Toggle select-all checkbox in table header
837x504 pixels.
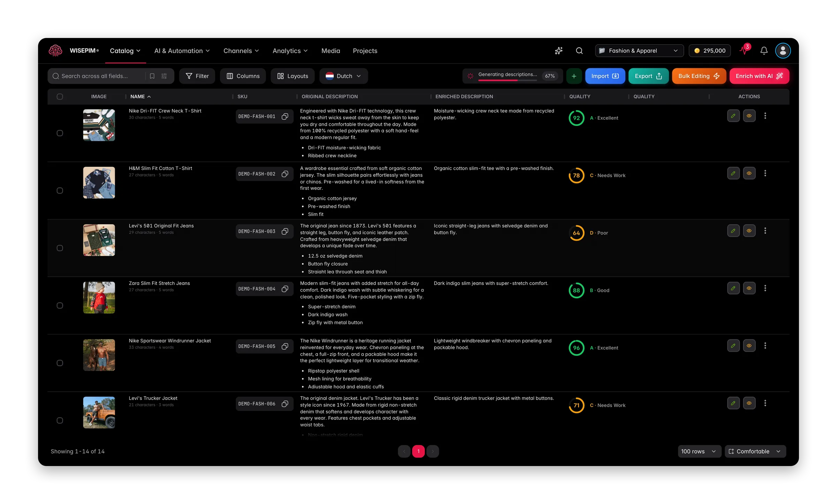click(x=60, y=97)
